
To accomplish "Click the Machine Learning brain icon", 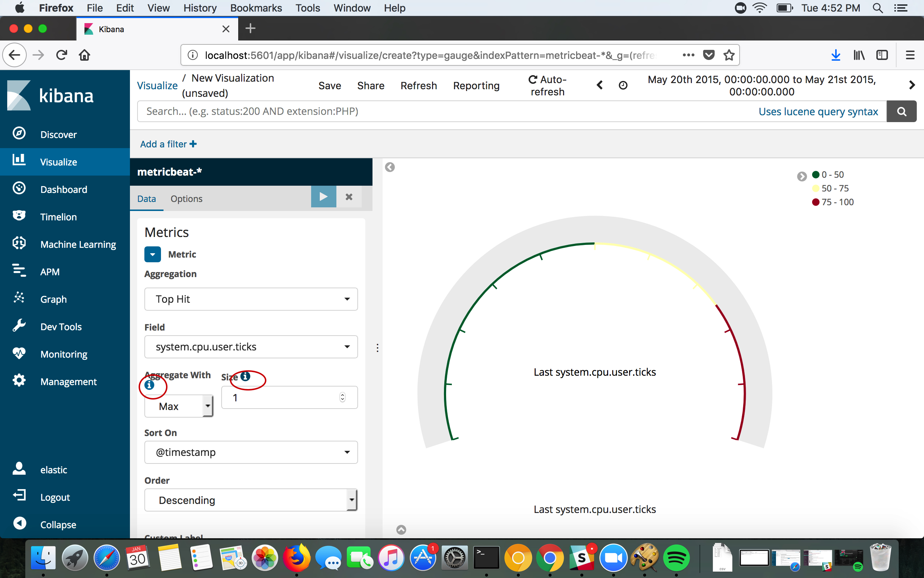I will coord(19,243).
